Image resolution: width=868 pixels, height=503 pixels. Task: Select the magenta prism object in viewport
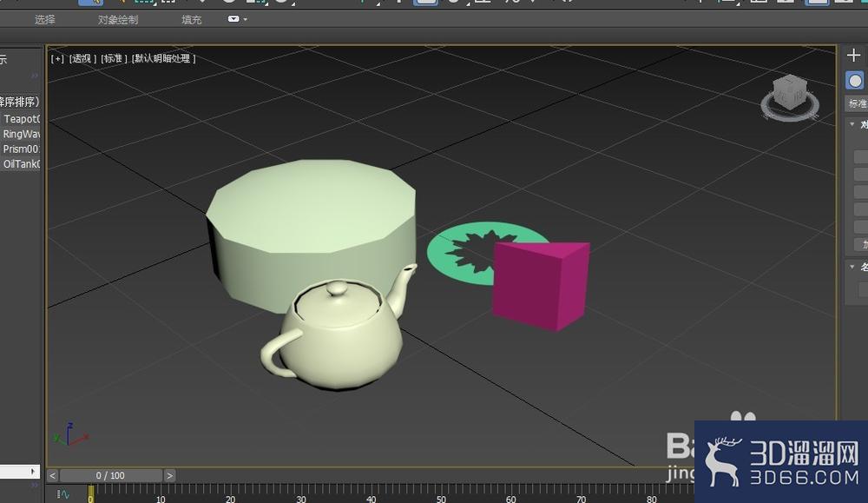(540, 285)
